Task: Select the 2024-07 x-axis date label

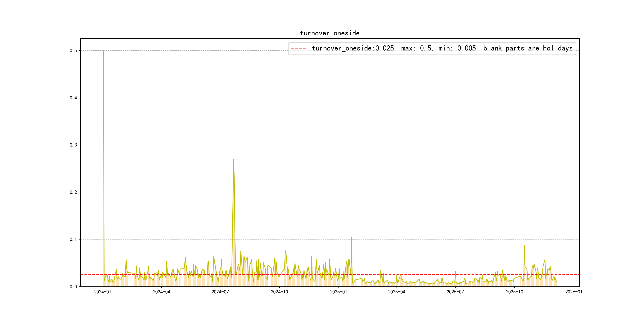Action: [220, 292]
